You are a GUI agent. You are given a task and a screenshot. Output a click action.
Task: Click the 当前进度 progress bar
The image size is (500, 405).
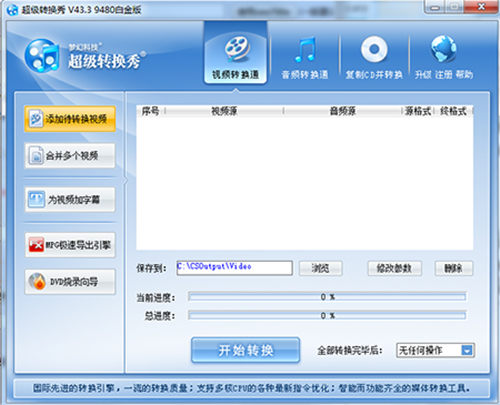(x=327, y=297)
